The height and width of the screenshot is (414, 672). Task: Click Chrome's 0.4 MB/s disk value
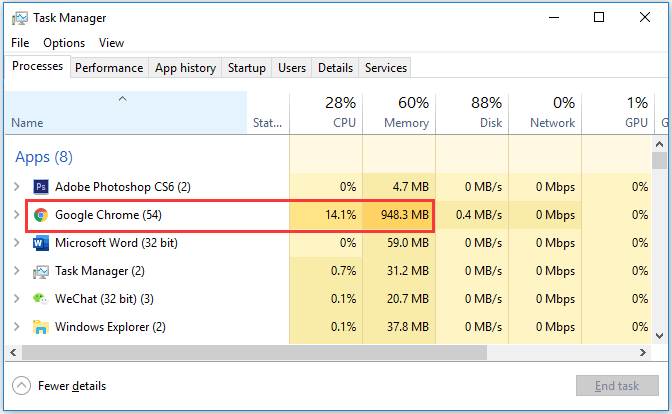pos(479,215)
